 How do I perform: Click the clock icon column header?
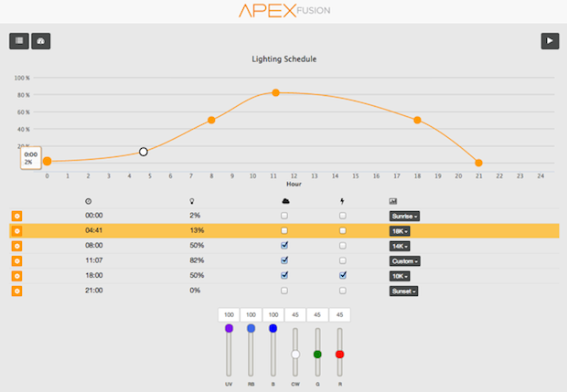(x=88, y=201)
